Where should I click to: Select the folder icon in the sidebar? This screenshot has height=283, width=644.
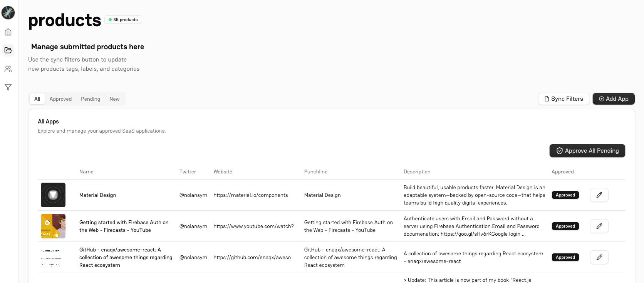[x=8, y=50]
